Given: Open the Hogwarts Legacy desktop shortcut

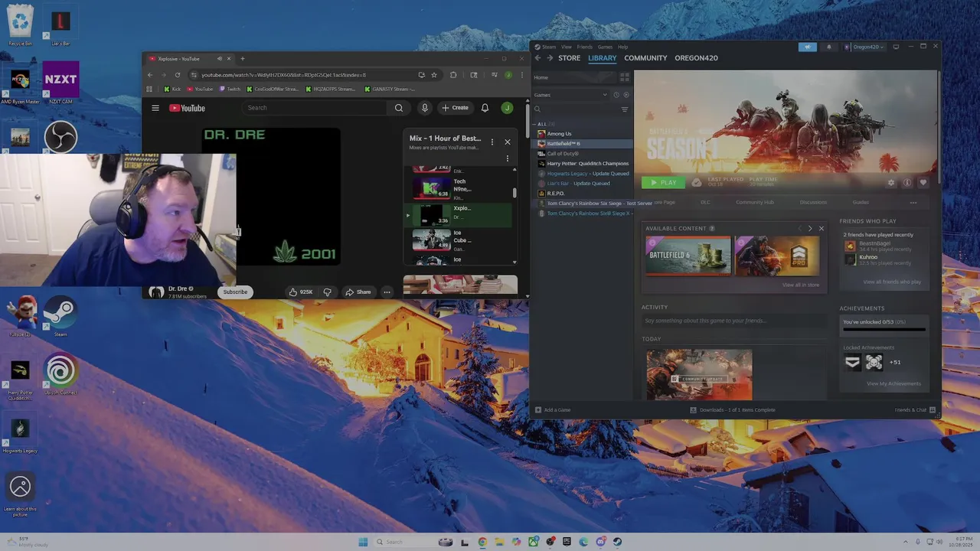Looking at the screenshot, I should 20,433.
